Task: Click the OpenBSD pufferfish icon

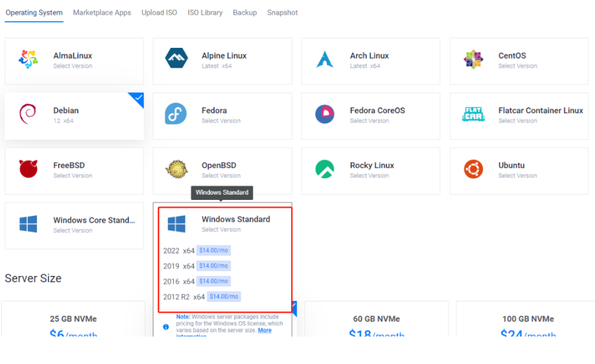Action: coord(176,170)
